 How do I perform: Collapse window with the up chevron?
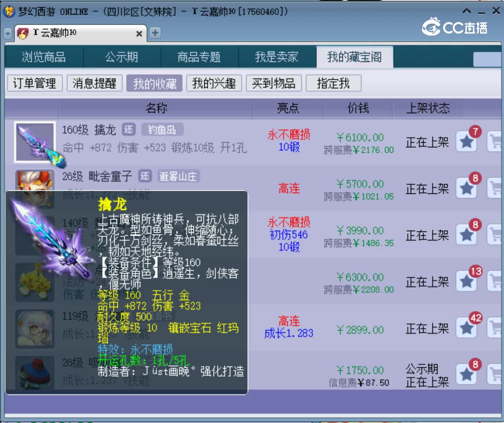pyautogui.click(x=467, y=11)
